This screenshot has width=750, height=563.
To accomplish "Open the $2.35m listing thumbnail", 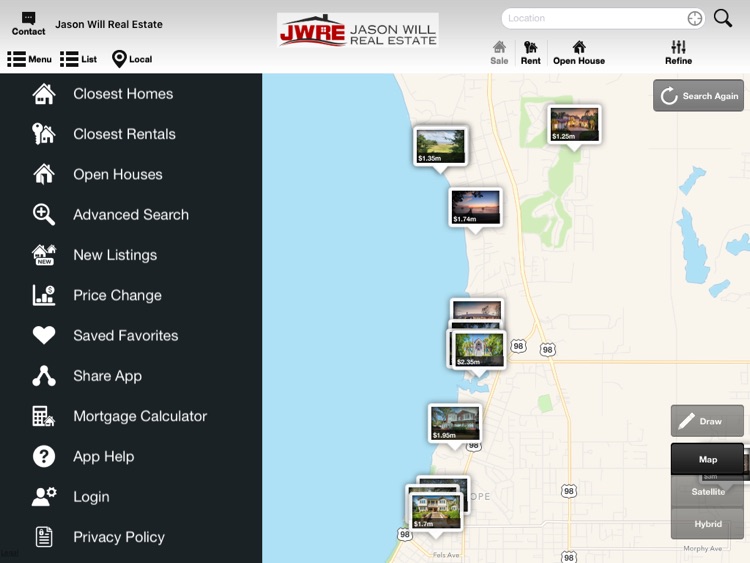I will [x=479, y=349].
